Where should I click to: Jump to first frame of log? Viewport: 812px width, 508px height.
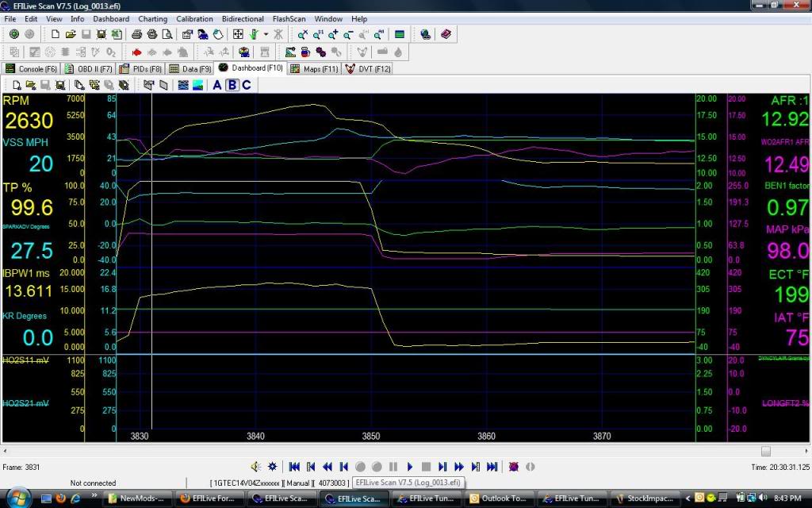click(294, 467)
